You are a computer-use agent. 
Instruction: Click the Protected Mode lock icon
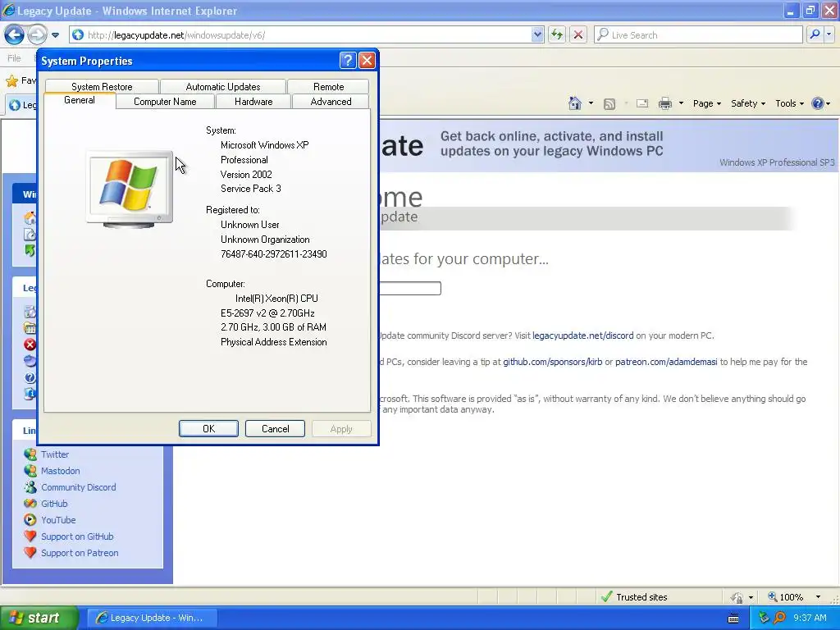coord(737,597)
